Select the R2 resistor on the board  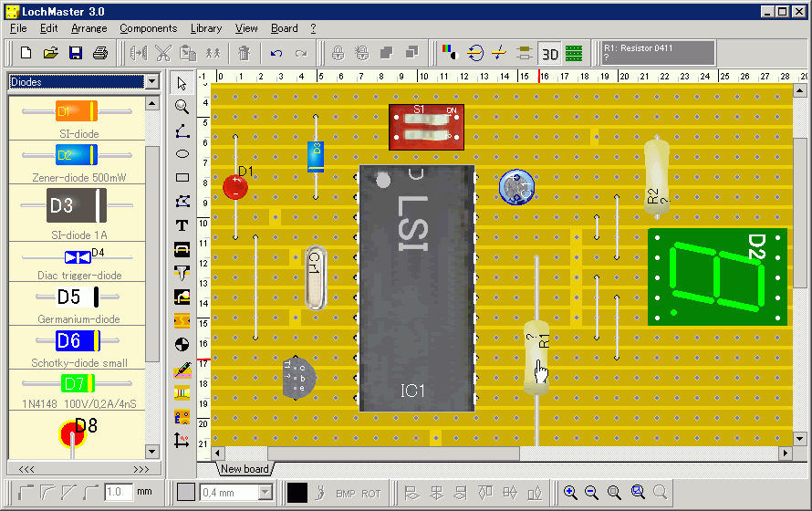[x=657, y=176]
